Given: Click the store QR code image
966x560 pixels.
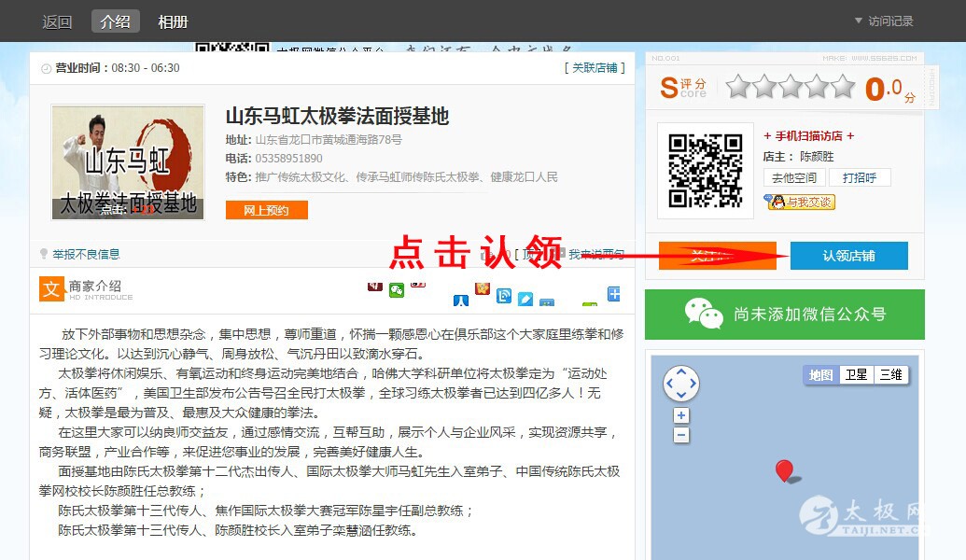Looking at the screenshot, I should [x=706, y=171].
